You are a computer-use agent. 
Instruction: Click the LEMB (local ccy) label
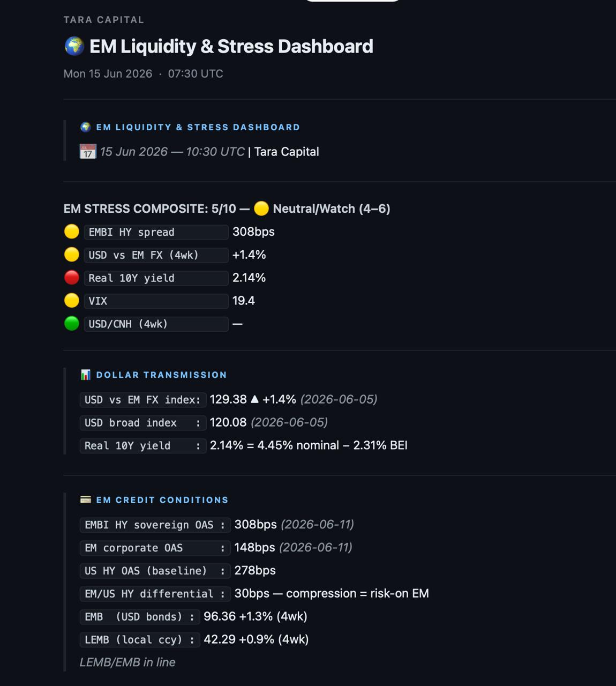click(140, 640)
